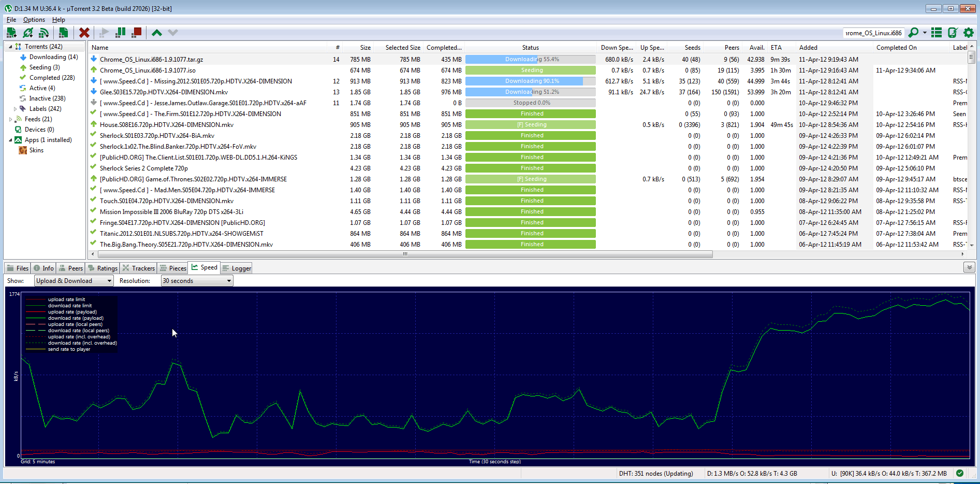Click the download speed status bar entry

point(752,473)
